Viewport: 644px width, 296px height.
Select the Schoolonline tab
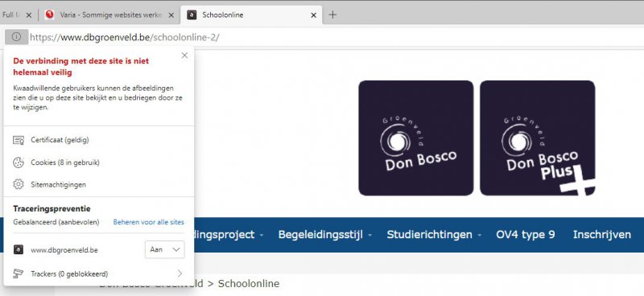point(251,15)
